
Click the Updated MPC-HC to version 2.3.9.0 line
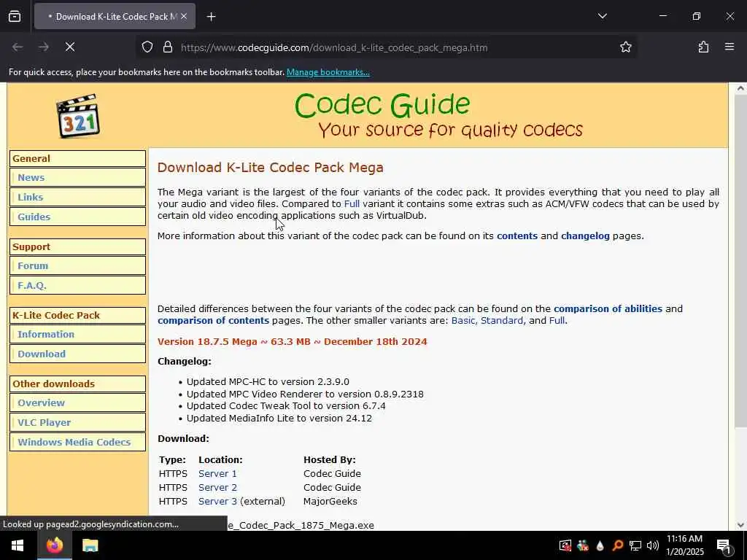coord(268,381)
